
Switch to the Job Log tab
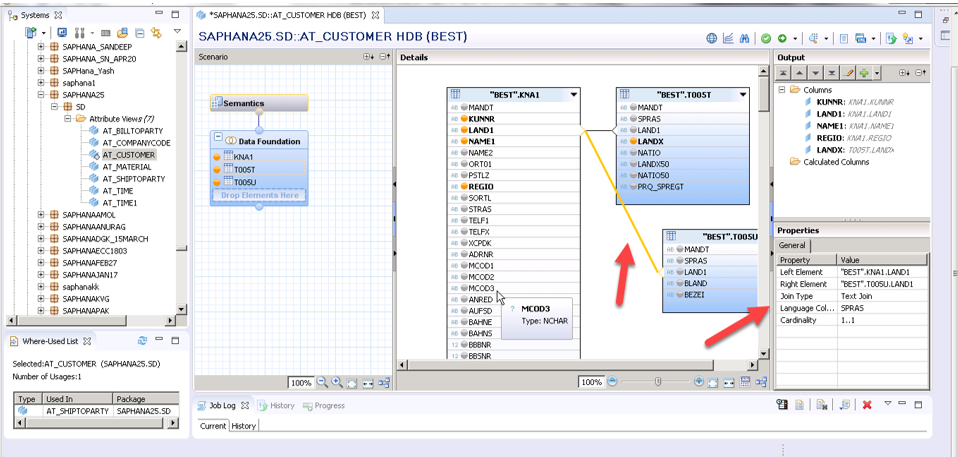pos(222,405)
